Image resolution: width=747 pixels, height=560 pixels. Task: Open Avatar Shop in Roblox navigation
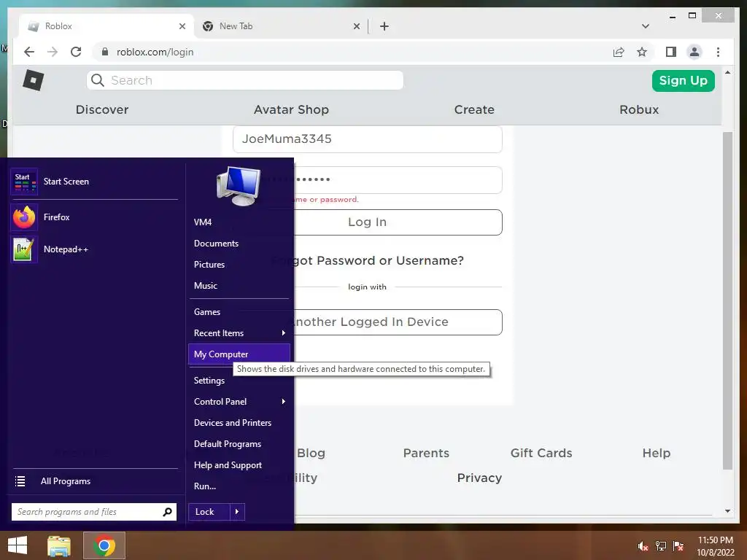[291, 109]
